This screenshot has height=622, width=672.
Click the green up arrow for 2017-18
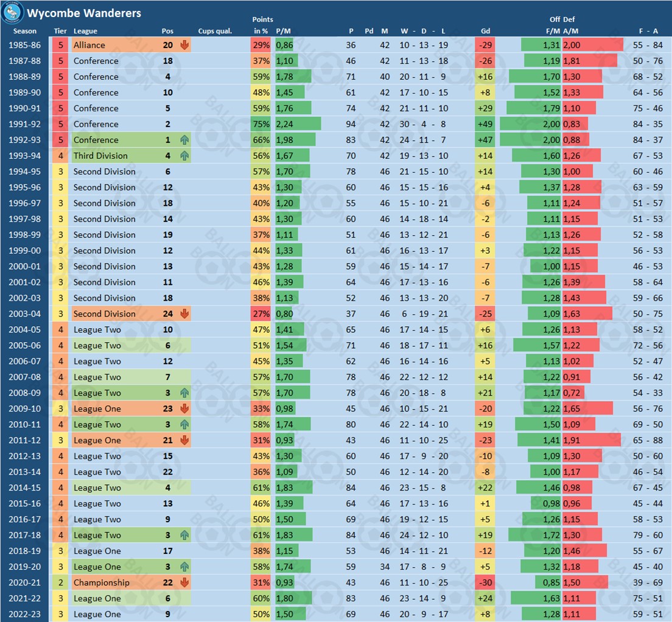[x=184, y=536]
